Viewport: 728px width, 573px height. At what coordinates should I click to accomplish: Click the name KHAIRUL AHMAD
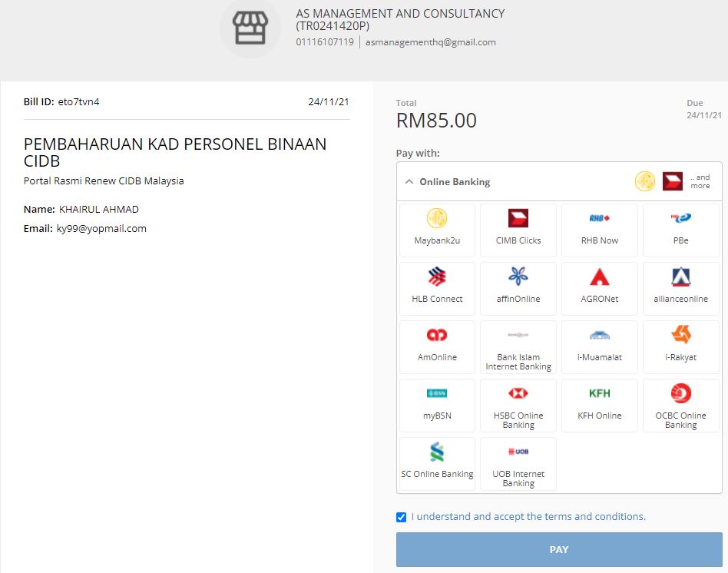pos(99,210)
